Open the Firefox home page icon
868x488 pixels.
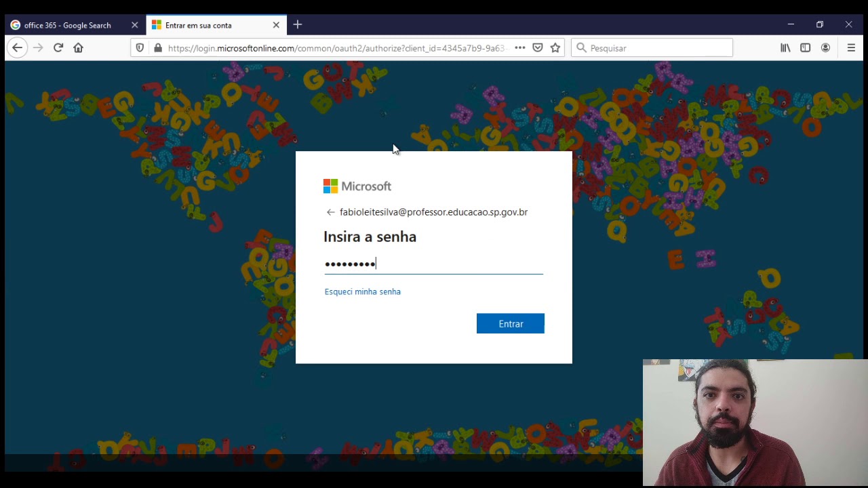pos(79,47)
